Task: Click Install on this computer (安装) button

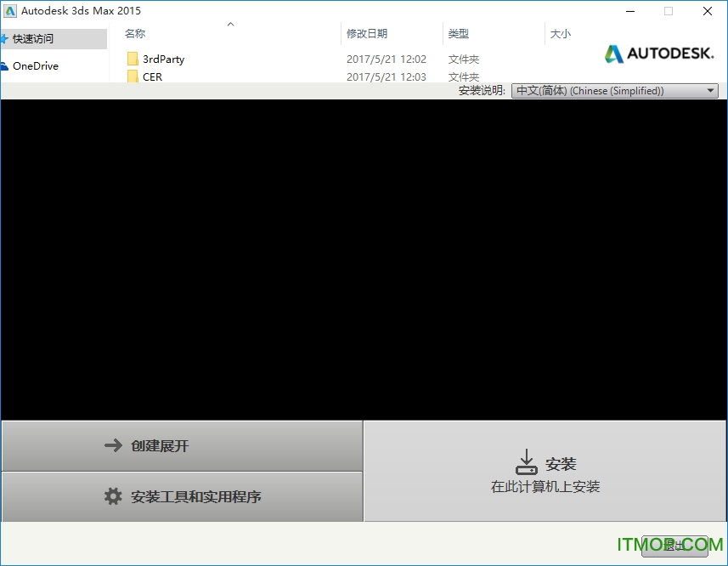Action: pos(545,472)
